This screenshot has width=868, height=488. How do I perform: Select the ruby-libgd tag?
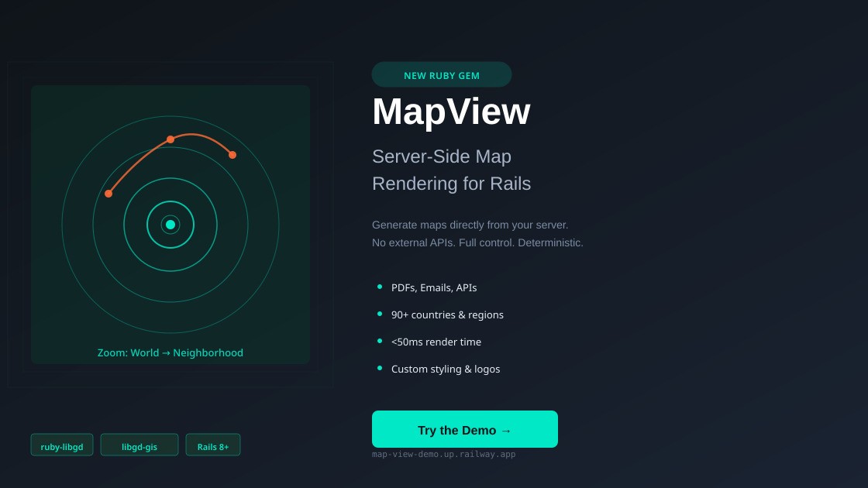tap(61, 445)
